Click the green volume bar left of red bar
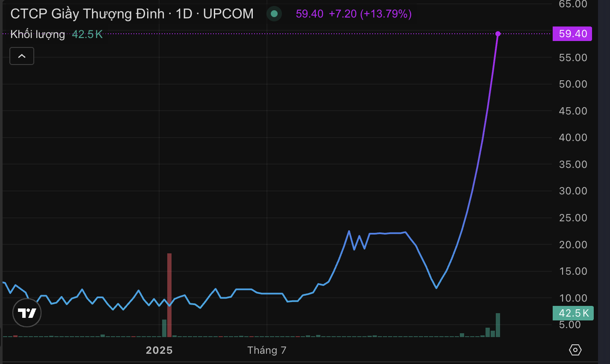610x364 pixels. (x=164, y=328)
